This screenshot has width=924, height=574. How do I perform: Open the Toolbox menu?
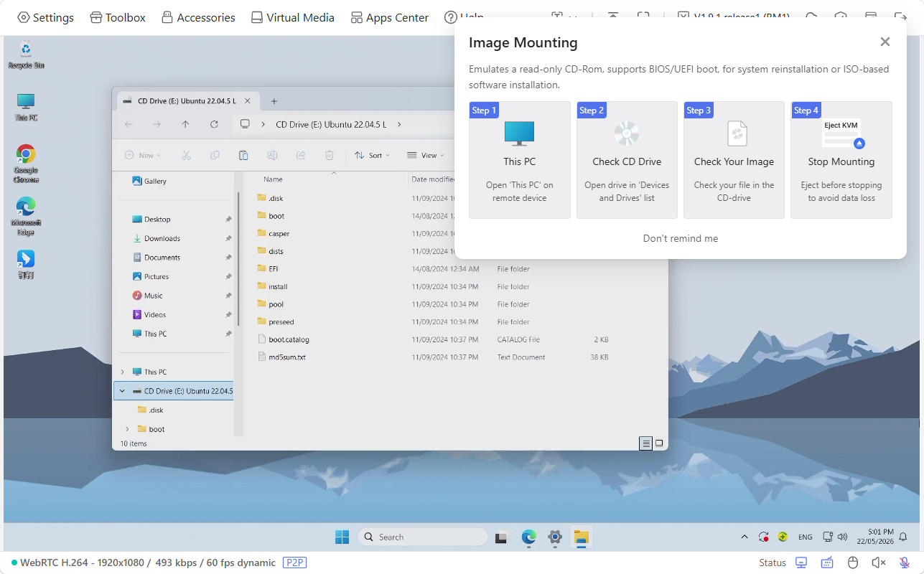tap(118, 17)
